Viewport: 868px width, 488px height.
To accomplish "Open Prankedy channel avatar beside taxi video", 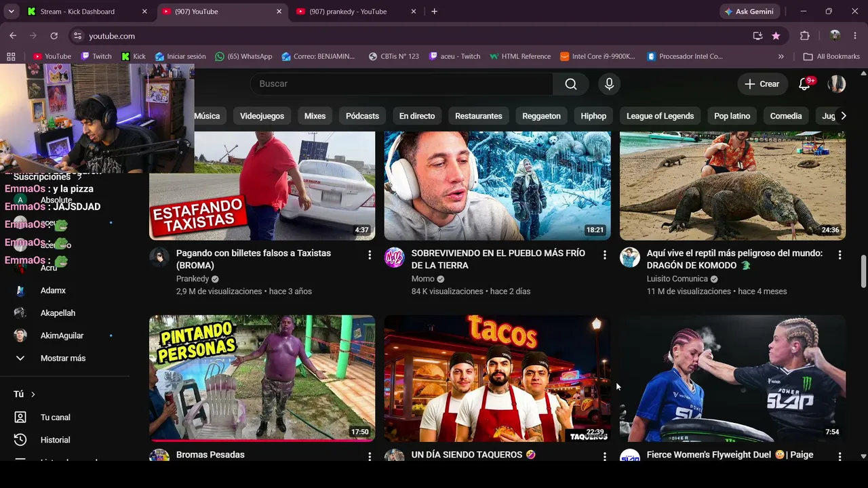I will click(x=159, y=258).
